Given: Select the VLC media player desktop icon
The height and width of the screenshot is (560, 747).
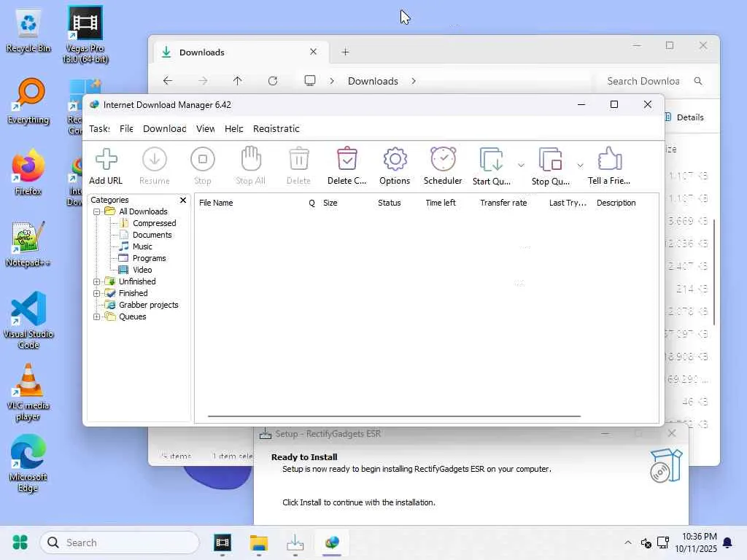Looking at the screenshot, I should [28, 392].
